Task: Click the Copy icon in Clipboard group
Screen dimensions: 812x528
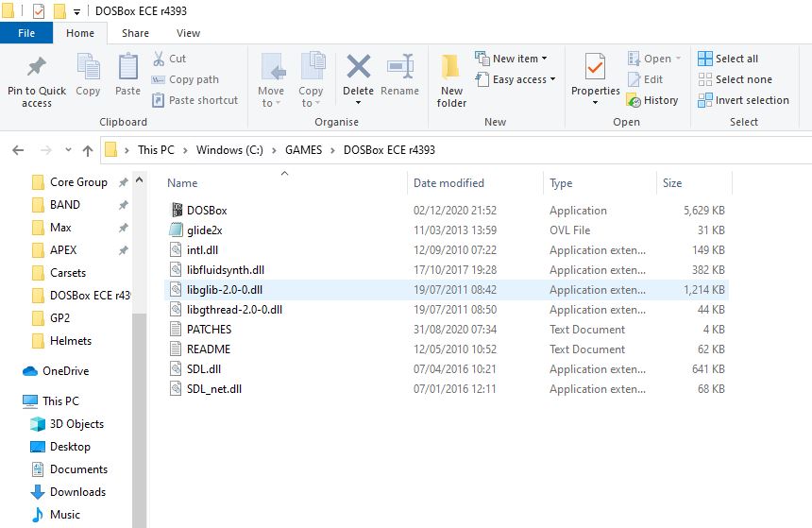Action: [x=88, y=68]
